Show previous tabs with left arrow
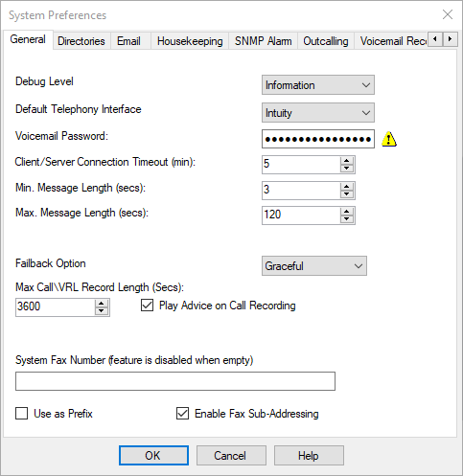The width and height of the screenshot is (463, 476). pos(435,39)
